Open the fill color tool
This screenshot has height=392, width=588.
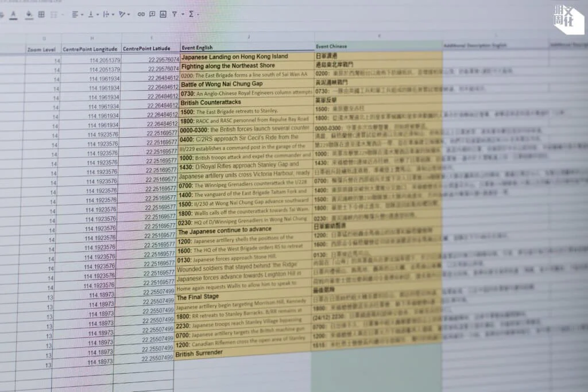tap(28, 13)
